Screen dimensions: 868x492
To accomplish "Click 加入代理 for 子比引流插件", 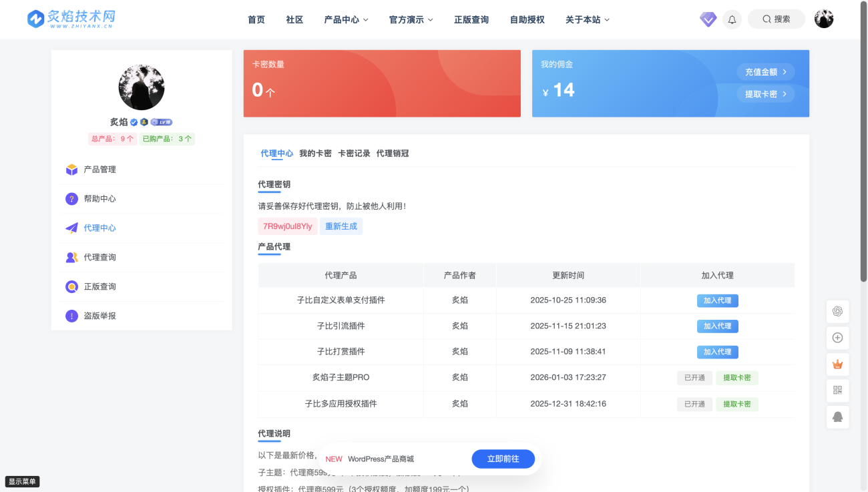I will point(717,326).
